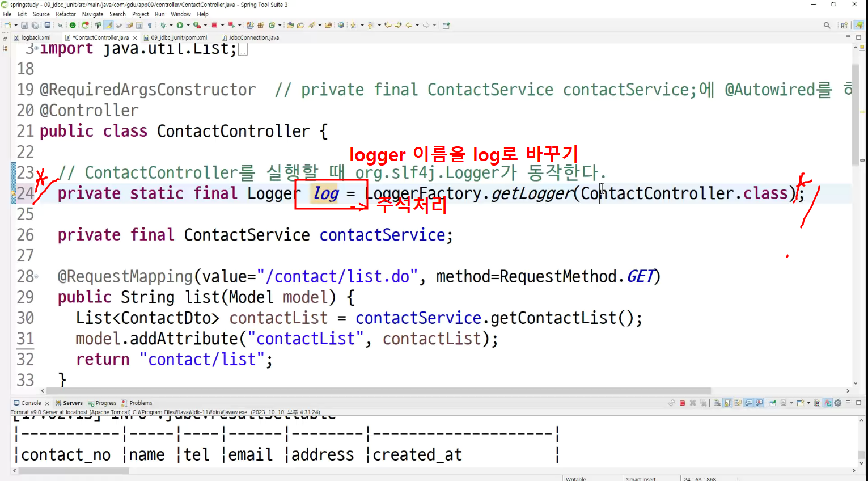Open the Source menu

41,14
